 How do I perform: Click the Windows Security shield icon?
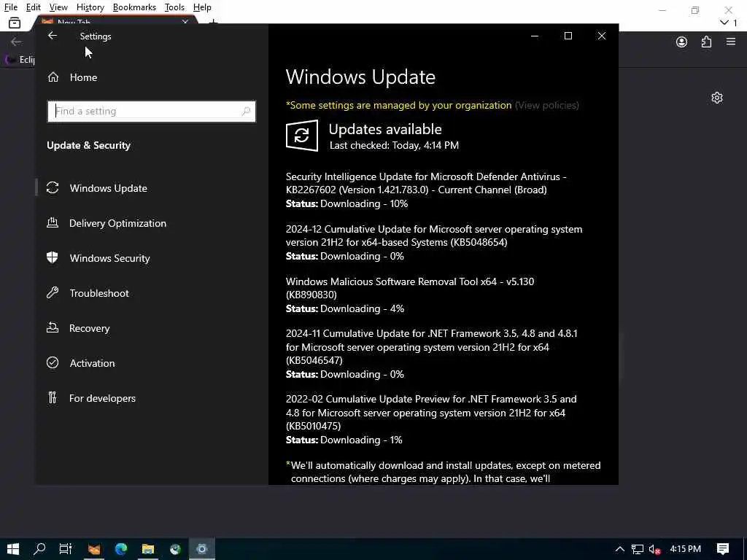pos(53,257)
